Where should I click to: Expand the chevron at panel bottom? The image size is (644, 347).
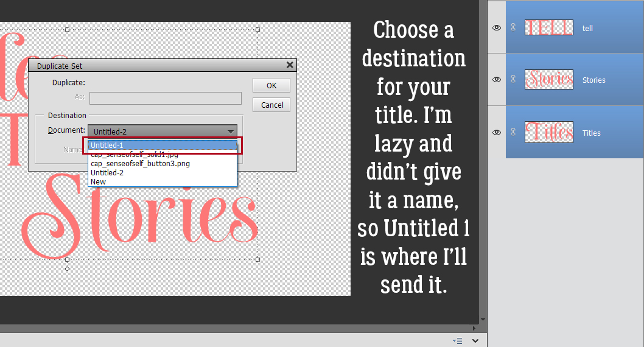(x=475, y=341)
